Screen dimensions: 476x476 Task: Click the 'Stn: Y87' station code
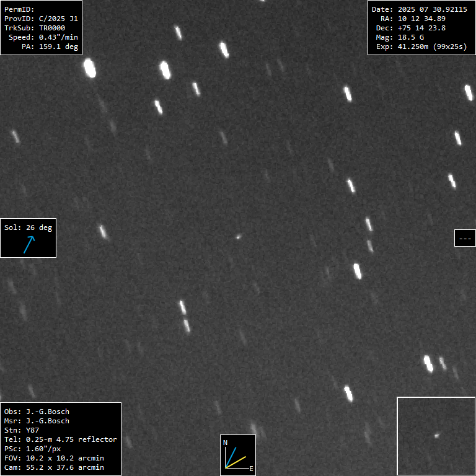point(22,430)
